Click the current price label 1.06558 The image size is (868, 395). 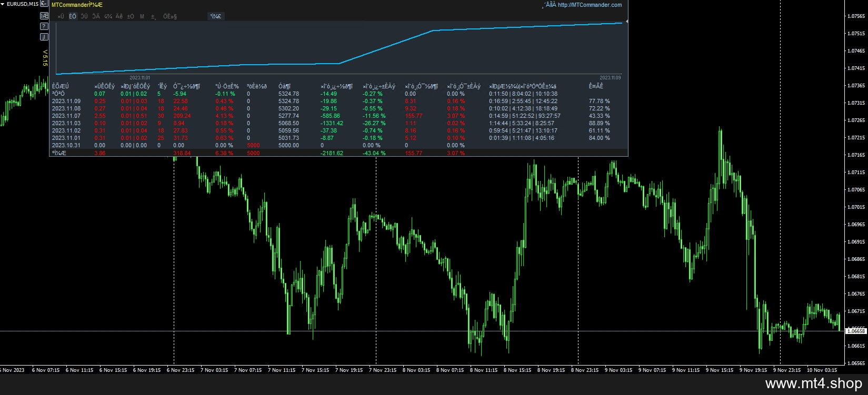click(856, 331)
